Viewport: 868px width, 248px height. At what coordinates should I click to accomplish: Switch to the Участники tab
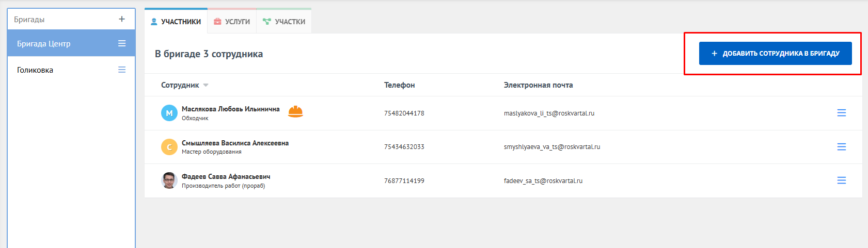pos(176,22)
